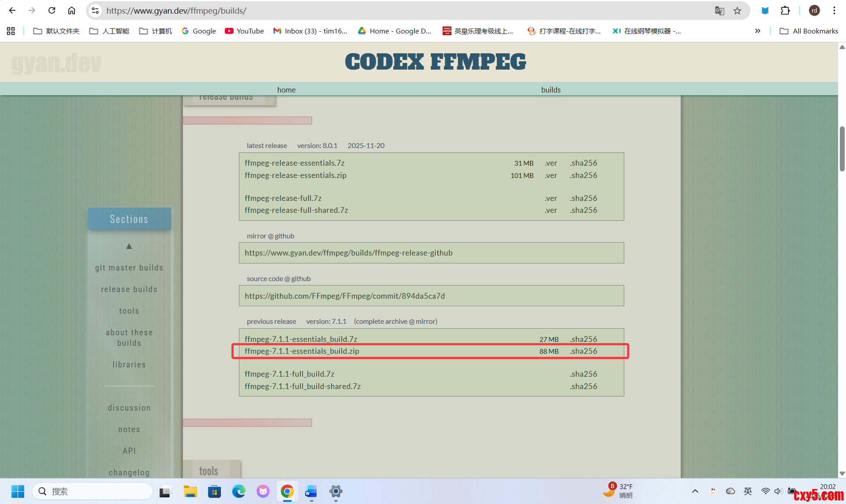Open the builds tab on site navigation
Screen dimensions: 846x504
click(551, 89)
